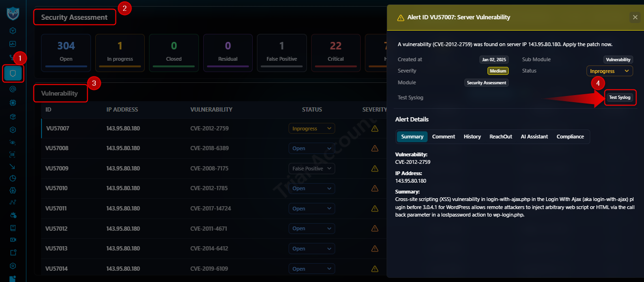The image size is (644, 282).
Task: Click the Medium severity badge
Action: [498, 71]
